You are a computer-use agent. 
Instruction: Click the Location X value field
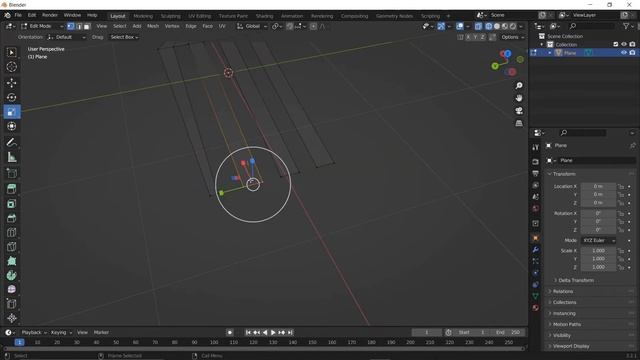click(x=598, y=187)
